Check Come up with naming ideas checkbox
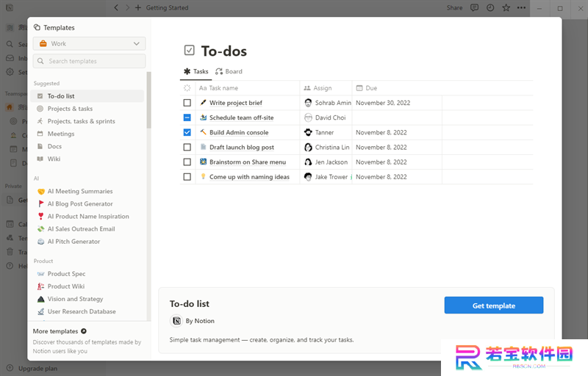The height and width of the screenshot is (376, 588). coord(187,177)
